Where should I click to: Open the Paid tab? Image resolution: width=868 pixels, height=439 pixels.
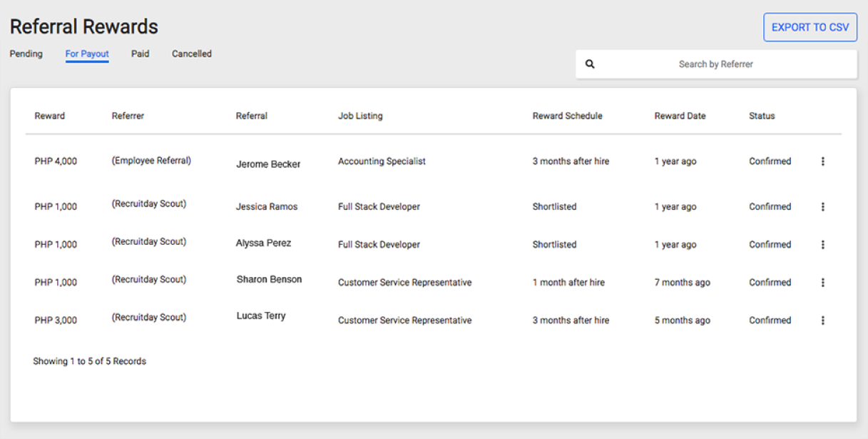[x=141, y=54]
